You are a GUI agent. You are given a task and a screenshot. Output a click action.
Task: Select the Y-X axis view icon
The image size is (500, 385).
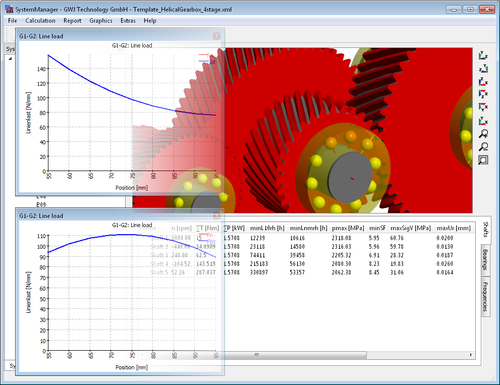coord(483,120)
